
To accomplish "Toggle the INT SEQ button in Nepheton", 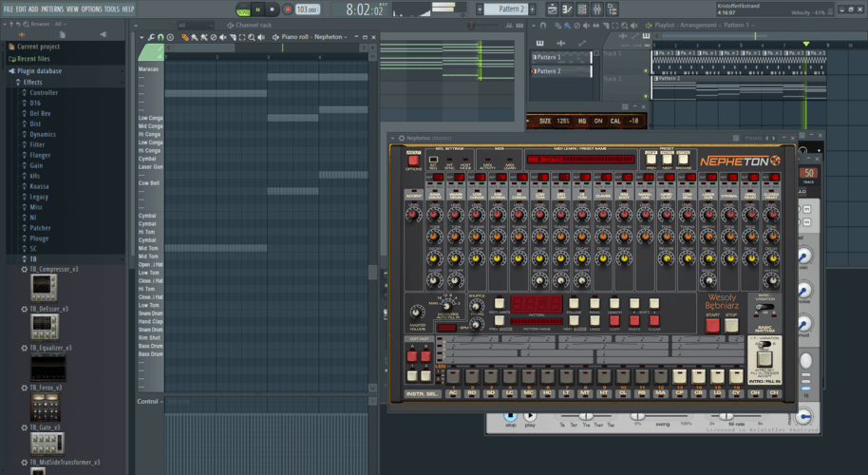I will [433, 160].
